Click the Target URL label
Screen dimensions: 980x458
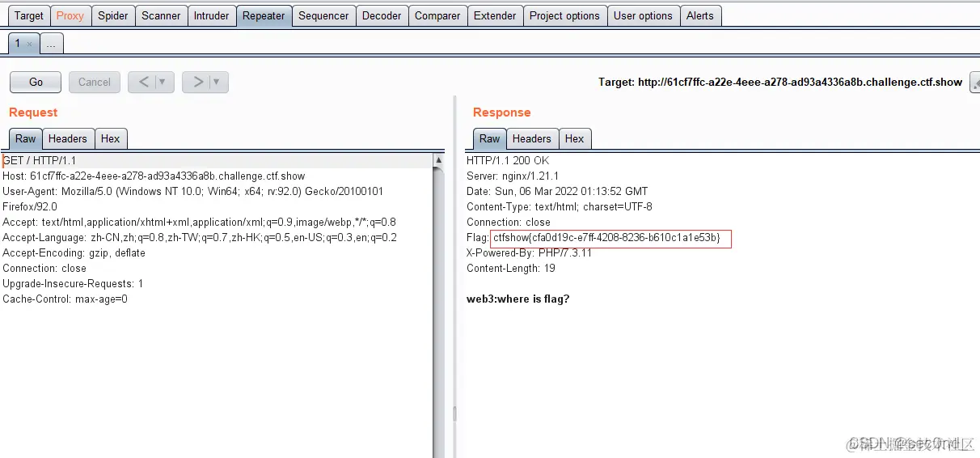point(780,82)
